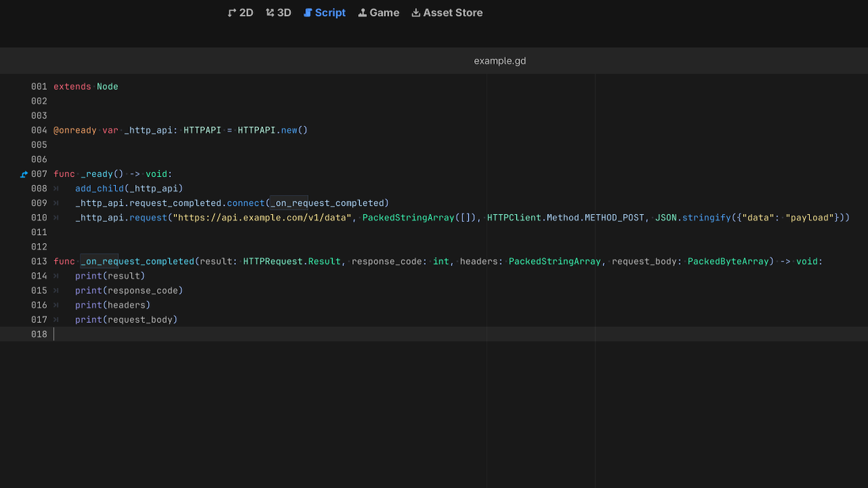This screenshot has width=868, height=488.
Task: Select the example.gd file tab
Action: click(x=500, y=61)
